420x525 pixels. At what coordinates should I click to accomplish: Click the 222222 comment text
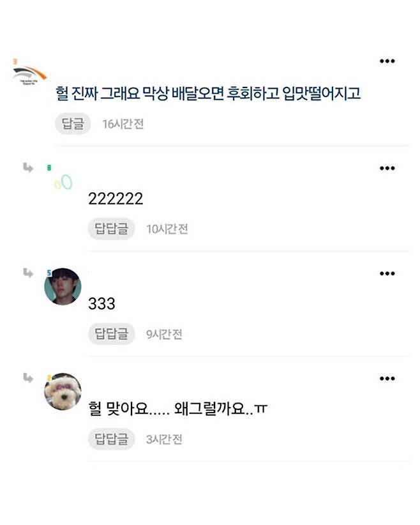coord(116,199)
